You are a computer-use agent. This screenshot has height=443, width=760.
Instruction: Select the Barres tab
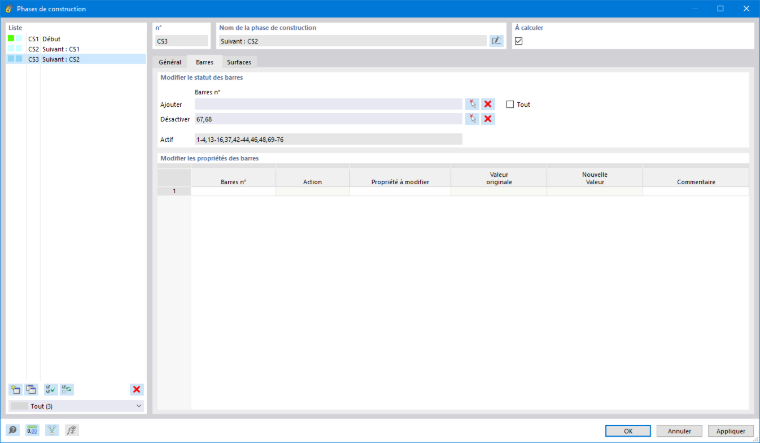point(205,62)
